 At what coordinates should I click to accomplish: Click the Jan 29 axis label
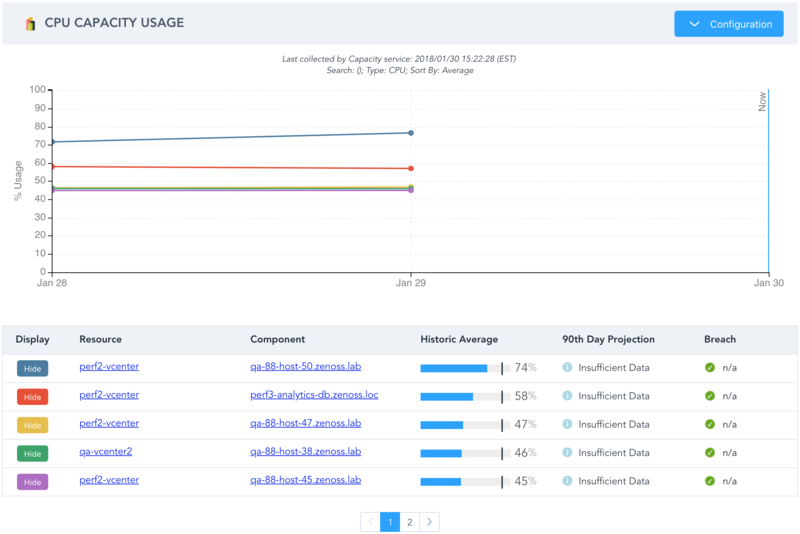(411, 283)
